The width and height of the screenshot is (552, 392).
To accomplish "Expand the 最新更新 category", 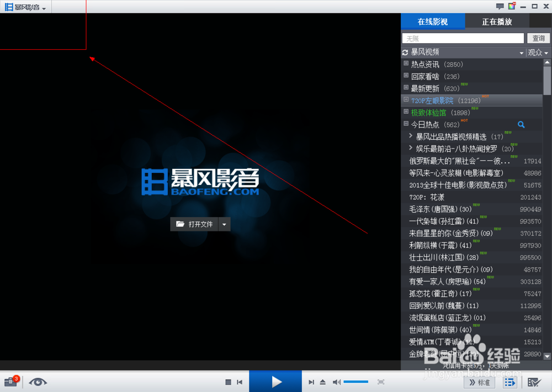I will pos(406,87).
